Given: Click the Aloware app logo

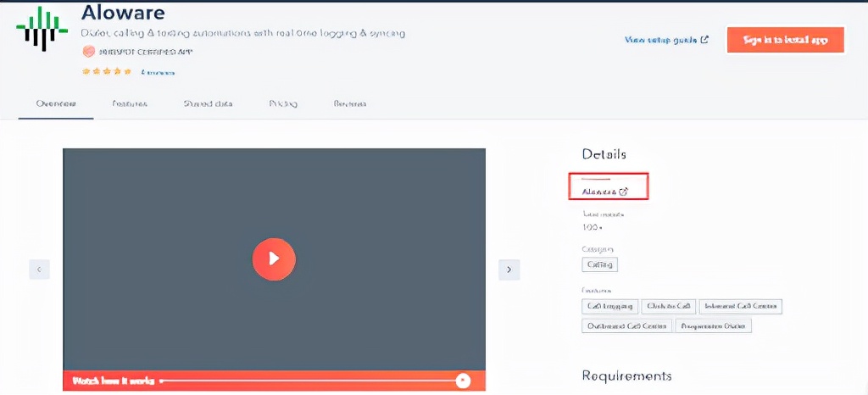Looking at the screenshot, I should click(x=42, y=29).
